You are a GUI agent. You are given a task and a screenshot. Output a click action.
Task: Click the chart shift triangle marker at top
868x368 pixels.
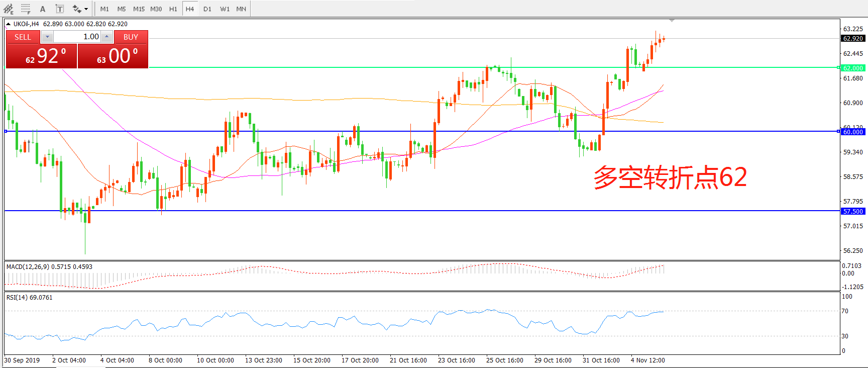coord(672,21)
